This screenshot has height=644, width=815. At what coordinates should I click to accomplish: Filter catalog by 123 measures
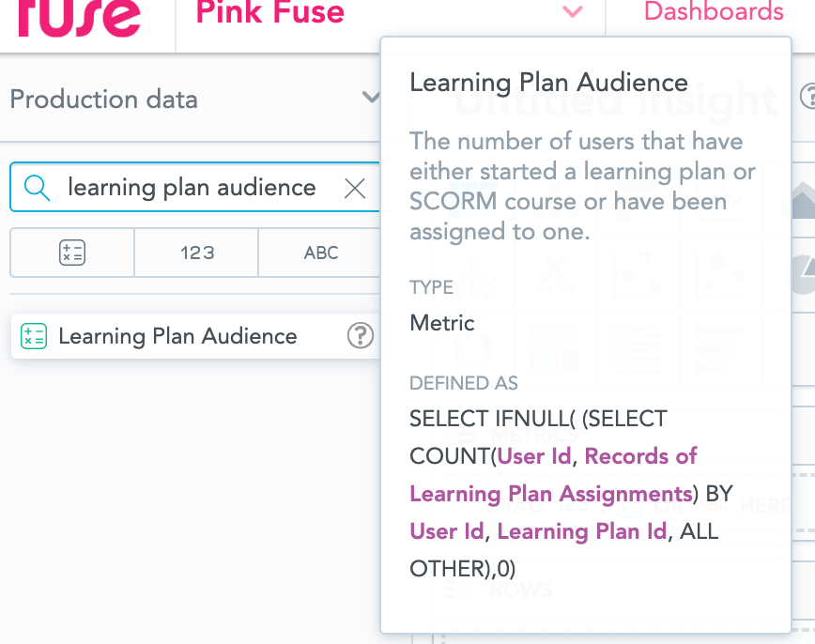197,253
